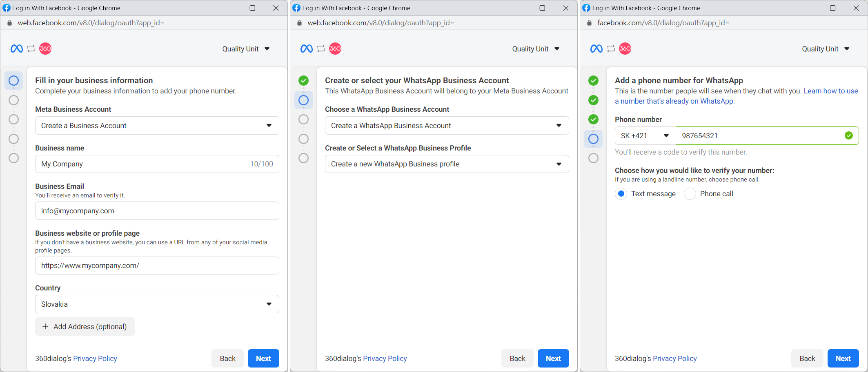This screenshot has width=868, height=372.
Task: Click the plus icon beside Add Address (optional)
Action: click(x=45, y=327)
